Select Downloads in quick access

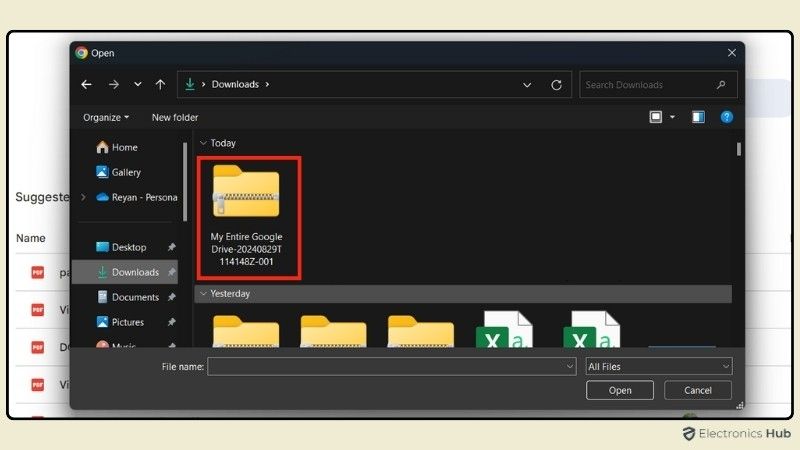click(x=124, y=272)
